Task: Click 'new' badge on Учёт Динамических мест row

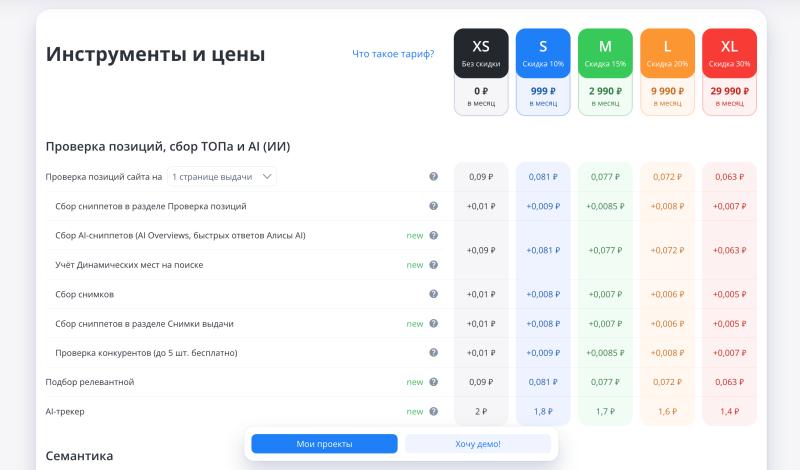Action: coord(415,265)
